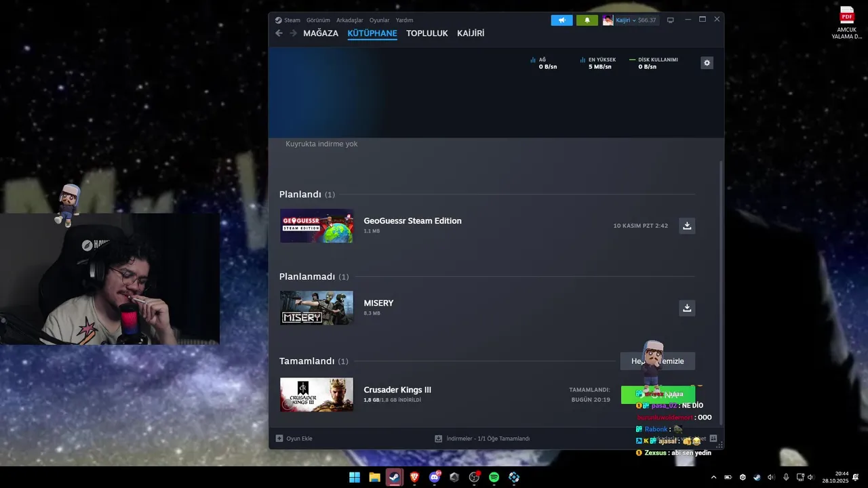
Task: Open the Yardım menu
Action: point(404,20)
